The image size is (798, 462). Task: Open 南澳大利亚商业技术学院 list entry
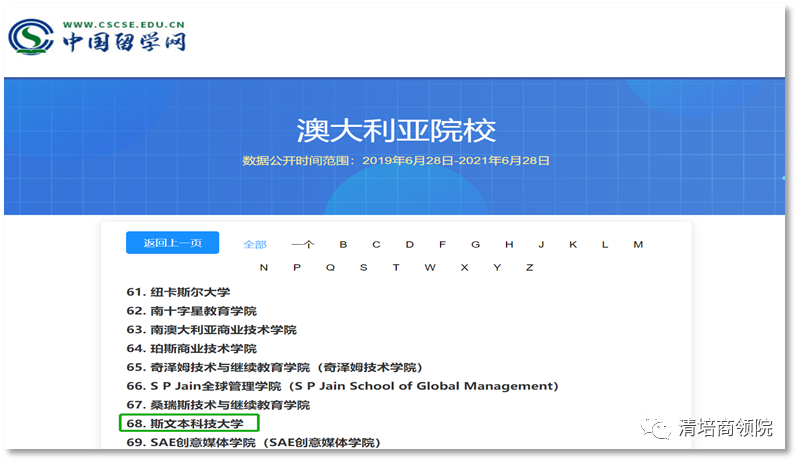(210, 330)
